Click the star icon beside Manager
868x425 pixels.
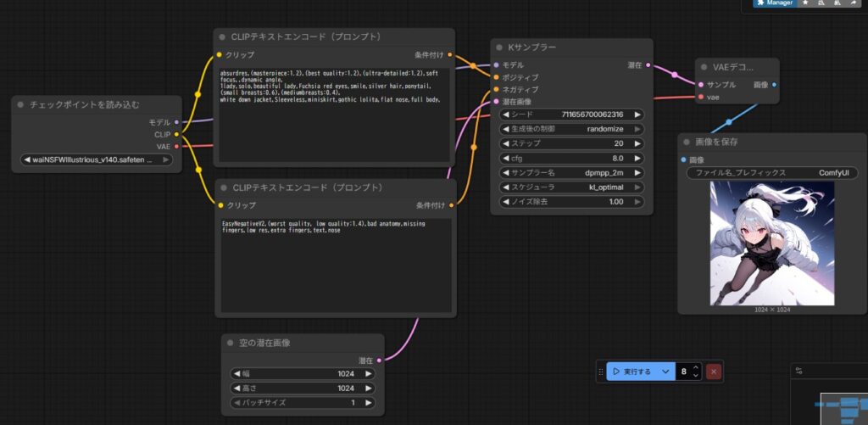point(804,3)
